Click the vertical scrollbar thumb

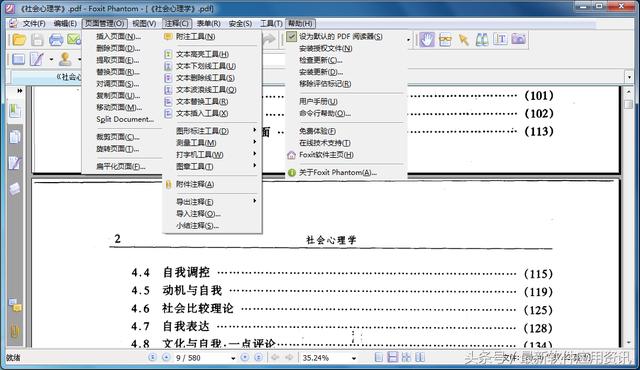click(629, 104)
